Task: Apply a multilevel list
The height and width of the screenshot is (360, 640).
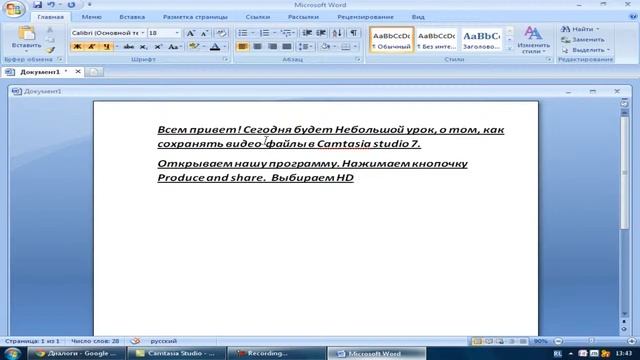Action: pos(286,33)
